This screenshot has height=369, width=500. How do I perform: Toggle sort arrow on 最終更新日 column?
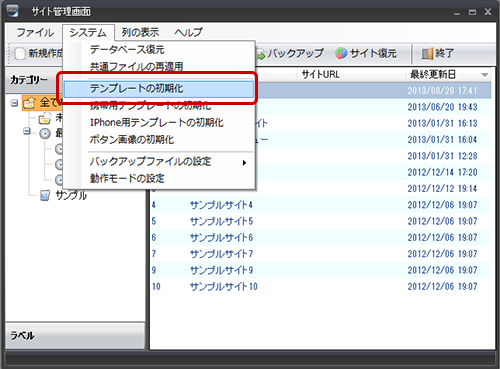pos(485,75)
